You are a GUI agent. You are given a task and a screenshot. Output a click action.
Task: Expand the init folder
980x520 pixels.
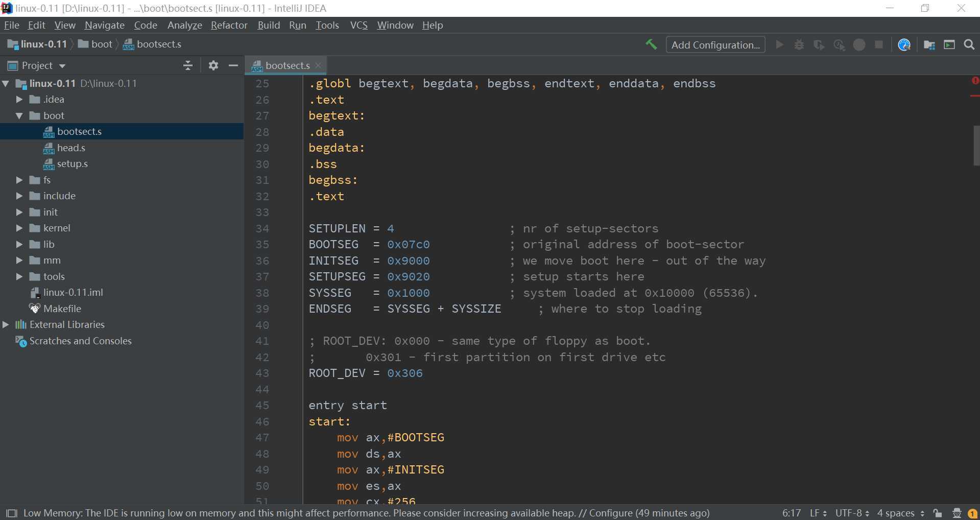point(19,212)
